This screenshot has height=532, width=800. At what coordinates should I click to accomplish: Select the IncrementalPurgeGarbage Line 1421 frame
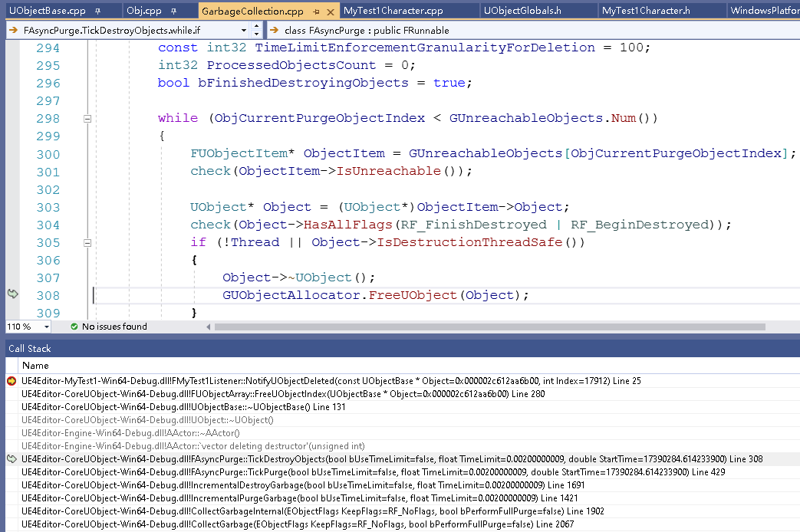point(300,498)
